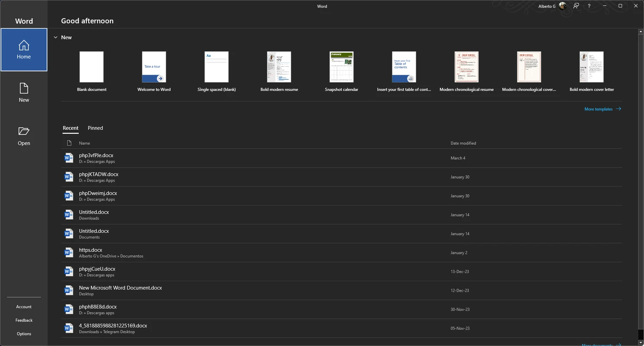
Task: Select Modern chronological cover letter template
Action: [x=529, y=71]
